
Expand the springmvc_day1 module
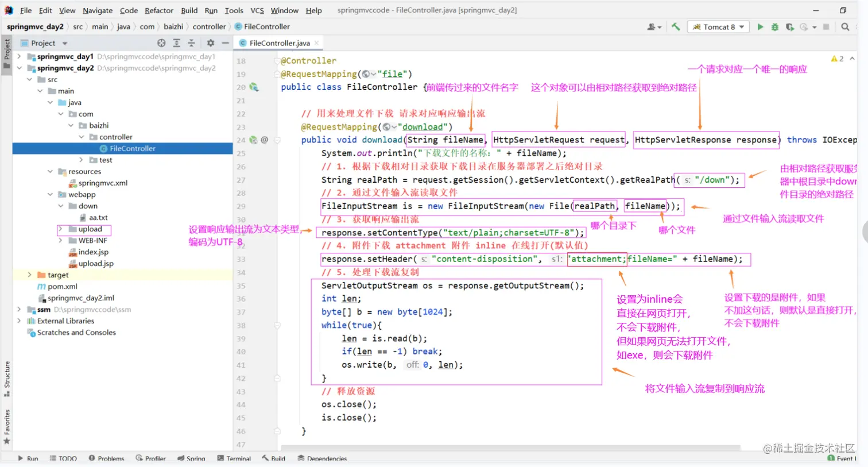click(x=20, y=56)
